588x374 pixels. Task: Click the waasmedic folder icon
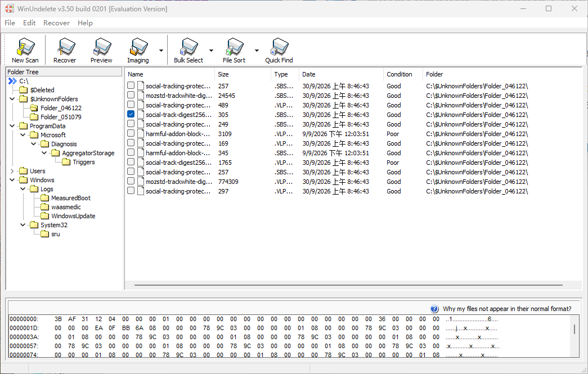pos(45,207)
